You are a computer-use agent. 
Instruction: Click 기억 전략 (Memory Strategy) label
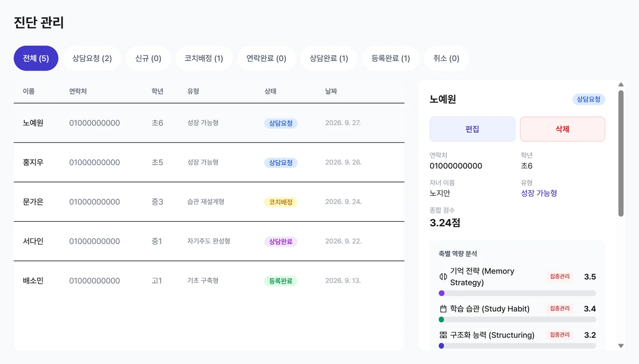coord(482,276)
